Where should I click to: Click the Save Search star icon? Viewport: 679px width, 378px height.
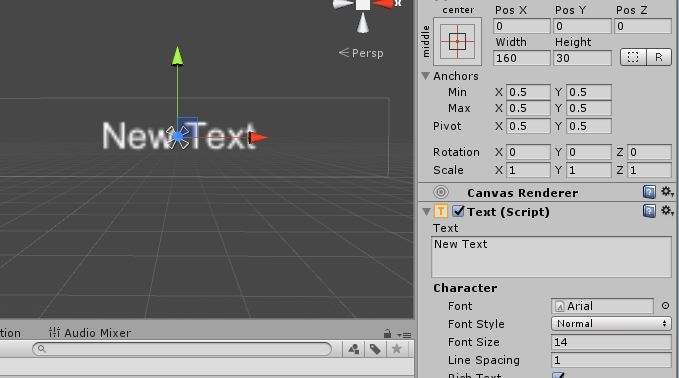(x=396, y=349)
